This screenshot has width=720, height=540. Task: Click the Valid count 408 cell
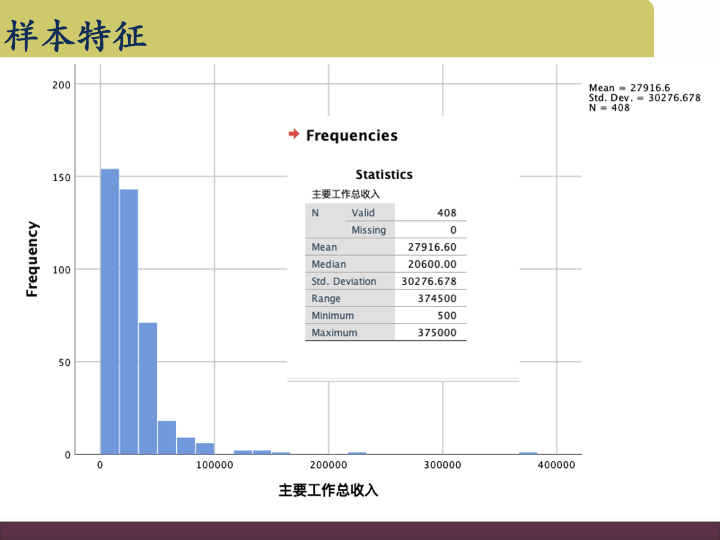447,213
